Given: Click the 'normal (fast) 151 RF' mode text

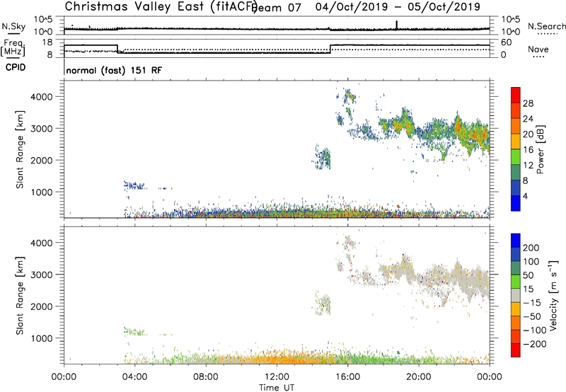Looking at the screenshot, I should [x=114, y=70].
